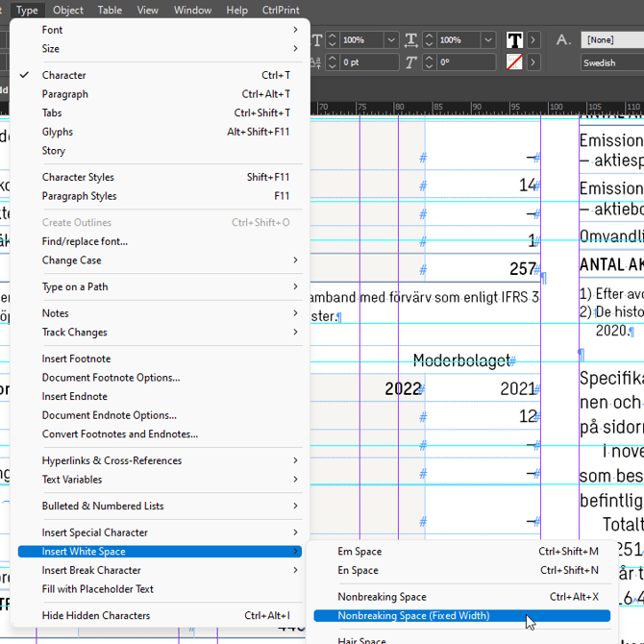Open the horizontal scale percentage dropdown

(486, 40)
